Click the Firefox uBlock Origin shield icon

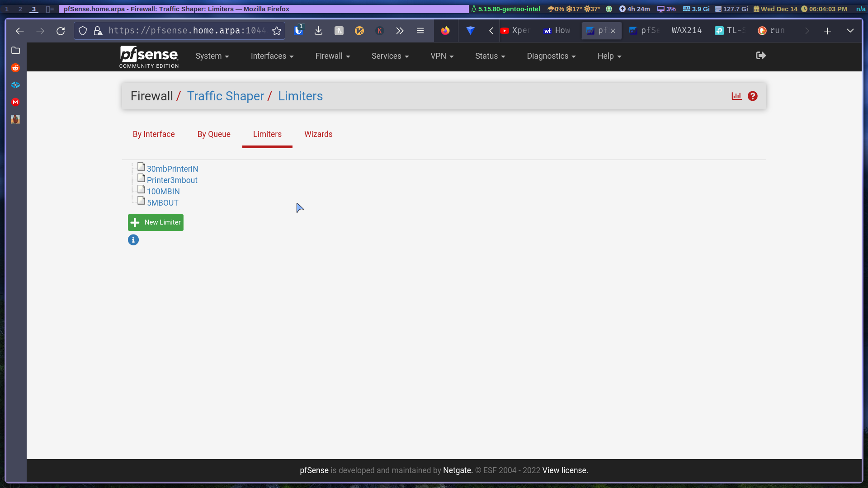(x=298, y=31)
